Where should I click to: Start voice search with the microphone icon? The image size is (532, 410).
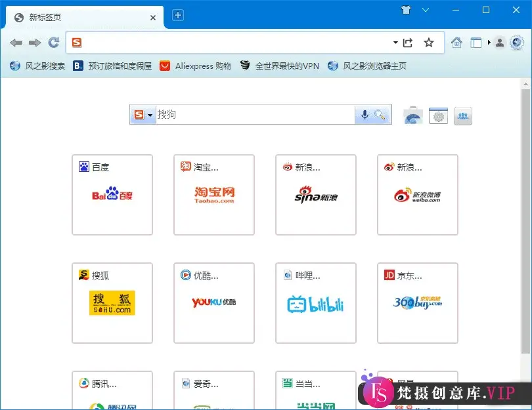pyautogui.click(x=365, y=115)
